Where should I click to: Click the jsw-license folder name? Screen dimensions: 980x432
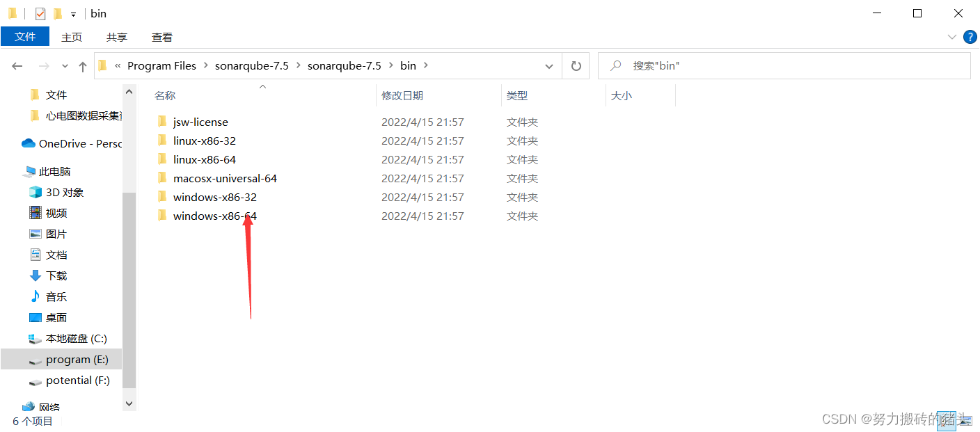pyautogui.click(x=200, y=122)
